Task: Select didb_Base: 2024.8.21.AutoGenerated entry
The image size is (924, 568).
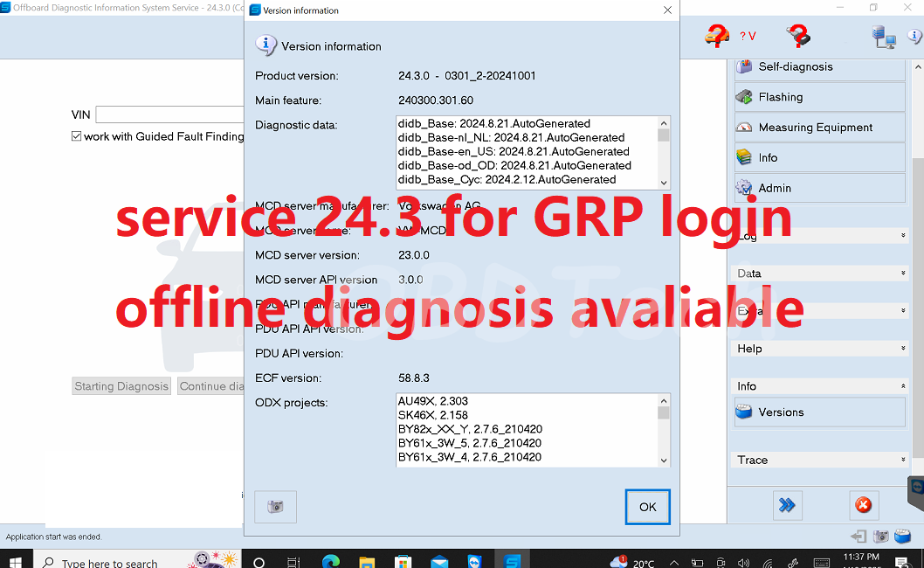Action: (x=493, y=123)
